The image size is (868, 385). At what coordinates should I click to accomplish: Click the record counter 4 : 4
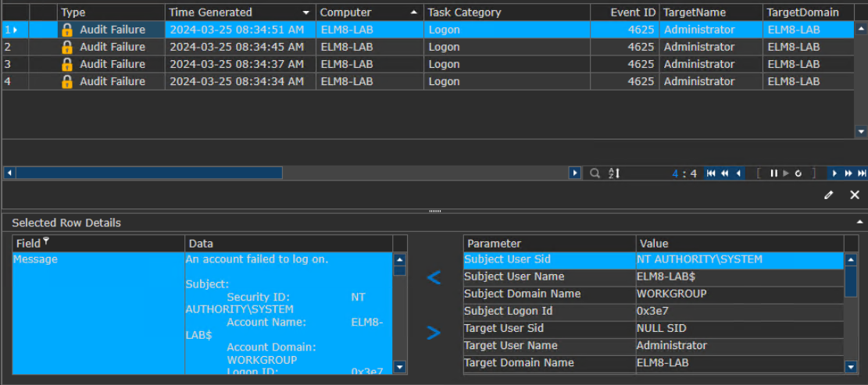684,173
